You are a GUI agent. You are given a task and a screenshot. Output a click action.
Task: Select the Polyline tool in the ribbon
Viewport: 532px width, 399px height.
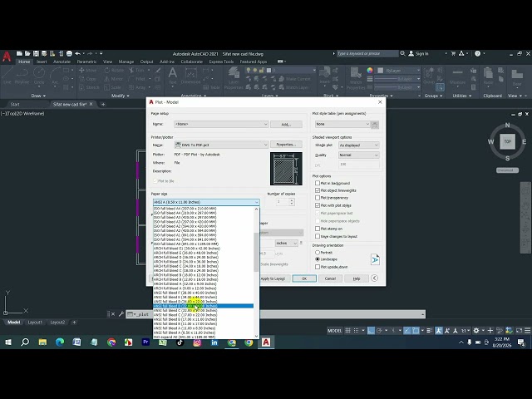[22, 76]
